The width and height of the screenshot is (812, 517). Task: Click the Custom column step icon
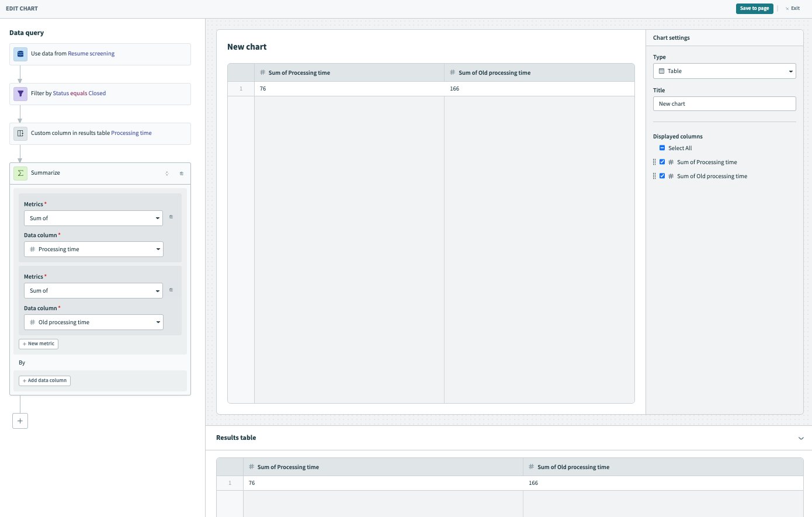(20, 133)
